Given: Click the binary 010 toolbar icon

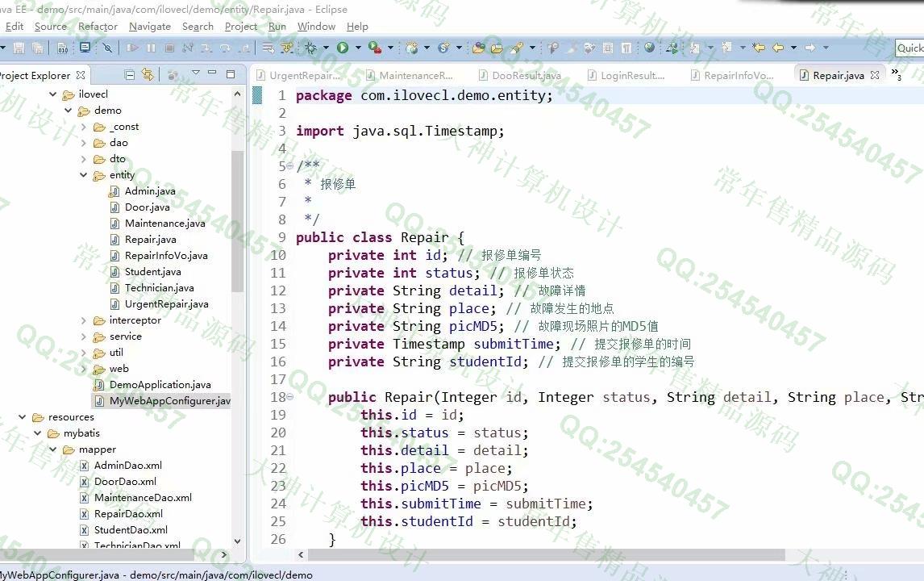Looking at the screenshot, I should [62, 48].
